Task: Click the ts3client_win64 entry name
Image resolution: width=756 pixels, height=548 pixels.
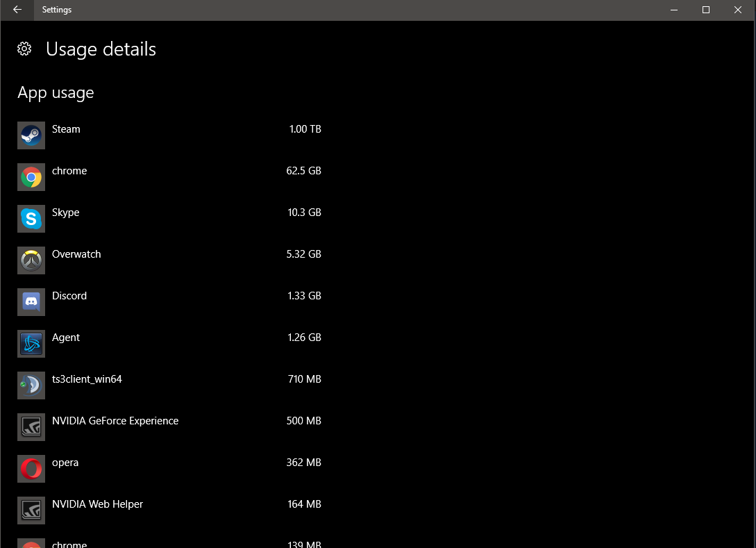Action: pyautogui.click(x=87, y=379)
